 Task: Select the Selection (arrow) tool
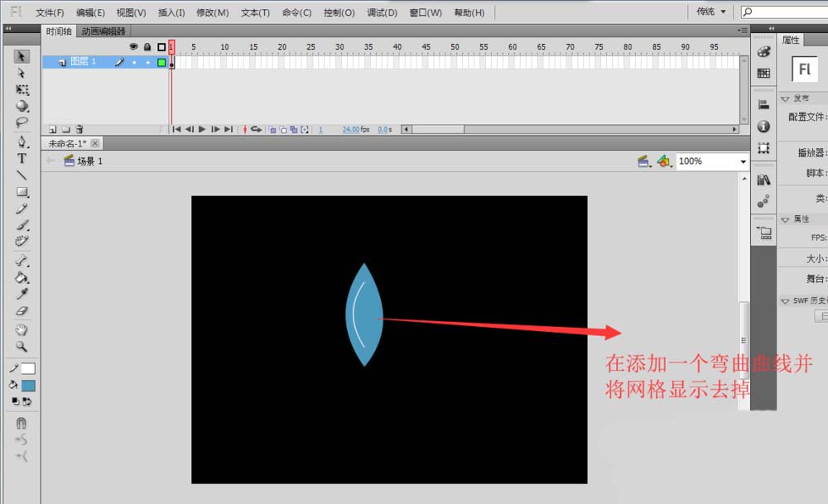point(22,56)
